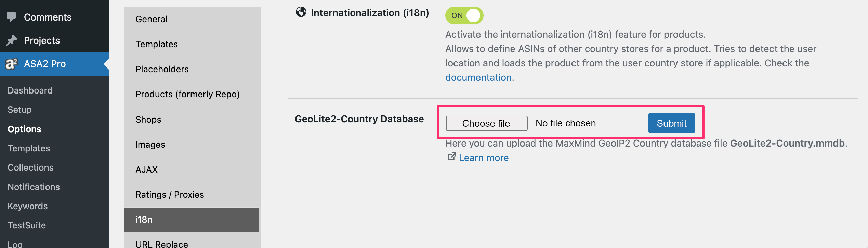This screenshot has width=868, height=248.
Task: Click the Comments speech bubble icon
Action: (11, 16)
